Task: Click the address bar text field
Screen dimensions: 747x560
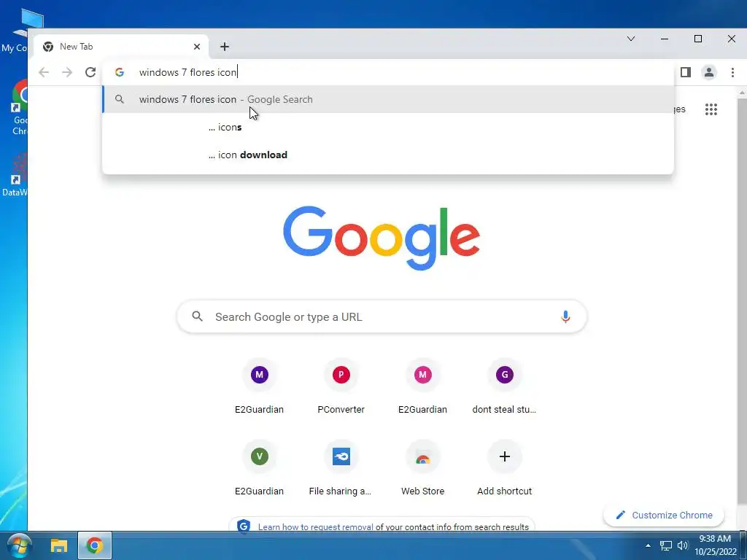Action: [x=388, y=72]
